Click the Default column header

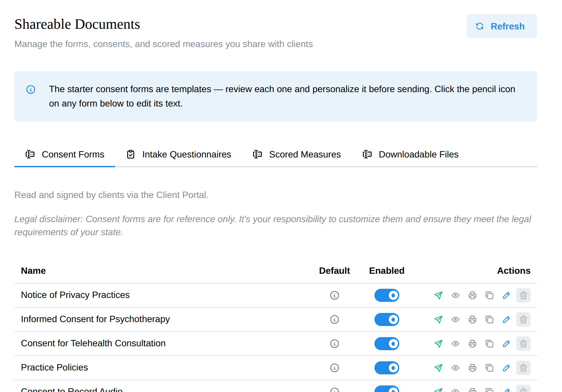pyautogui.click(x=335, y=271)
